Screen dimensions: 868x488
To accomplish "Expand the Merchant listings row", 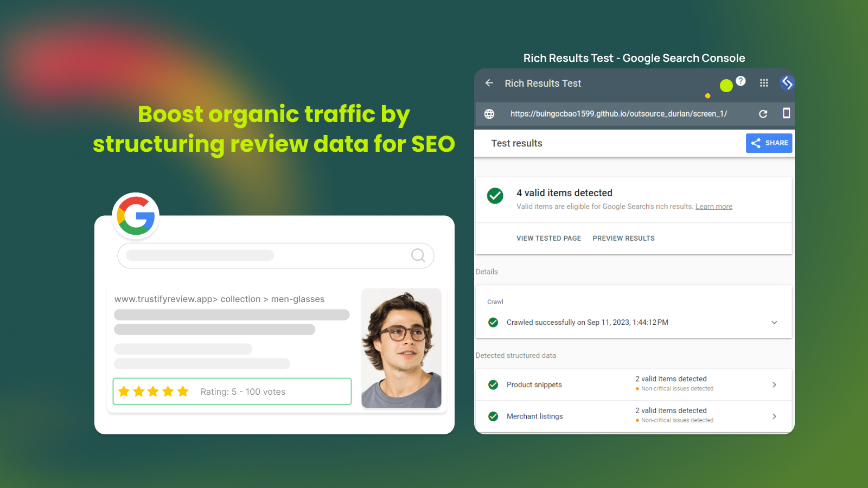I will (774, 416).
